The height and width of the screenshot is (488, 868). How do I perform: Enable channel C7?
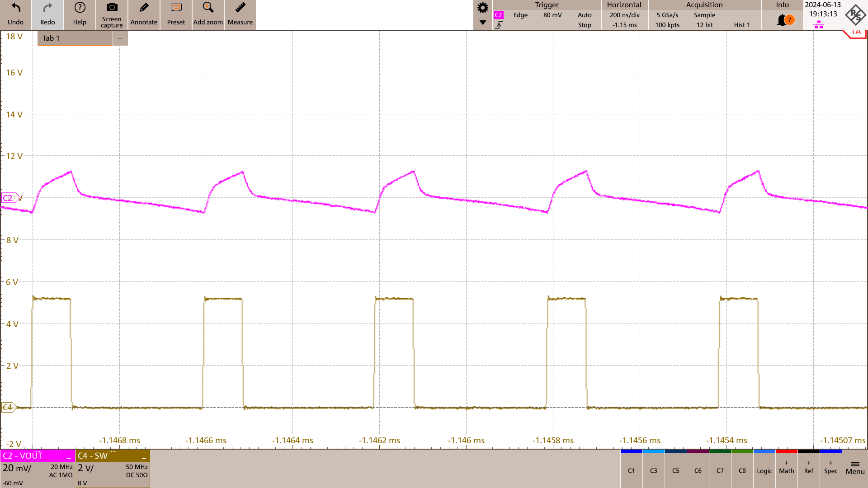click(720, 469)
